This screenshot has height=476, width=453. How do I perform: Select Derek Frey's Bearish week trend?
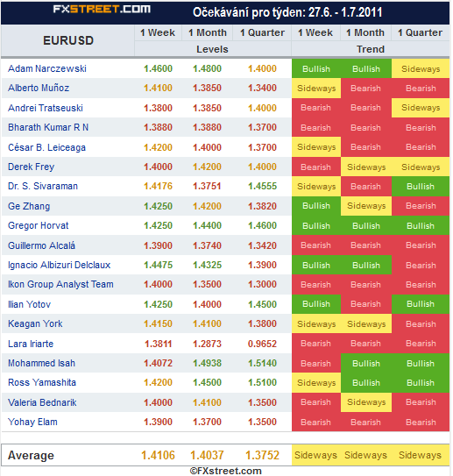pos(316,167)
